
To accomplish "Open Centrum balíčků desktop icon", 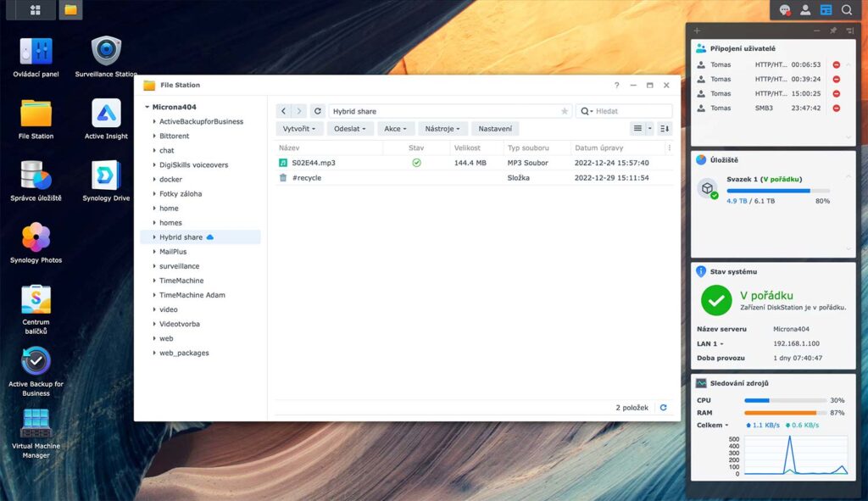I will click(x=36, y=309).
